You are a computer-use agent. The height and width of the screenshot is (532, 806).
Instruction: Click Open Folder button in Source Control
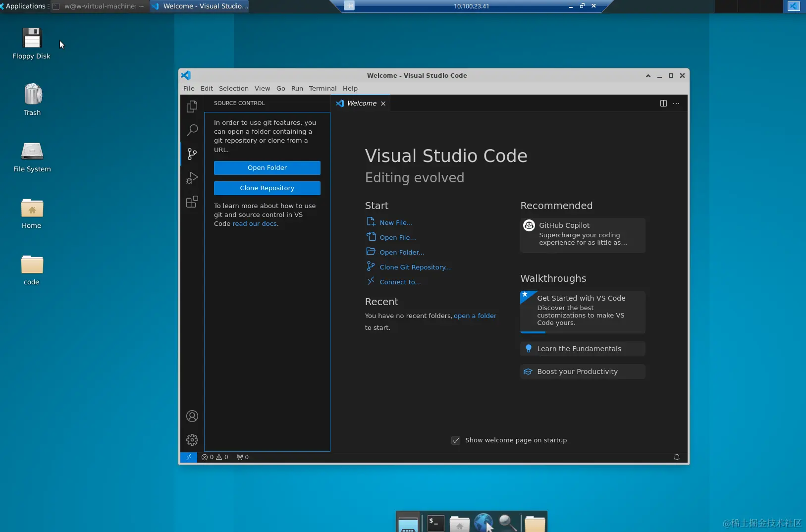[267, 168]
